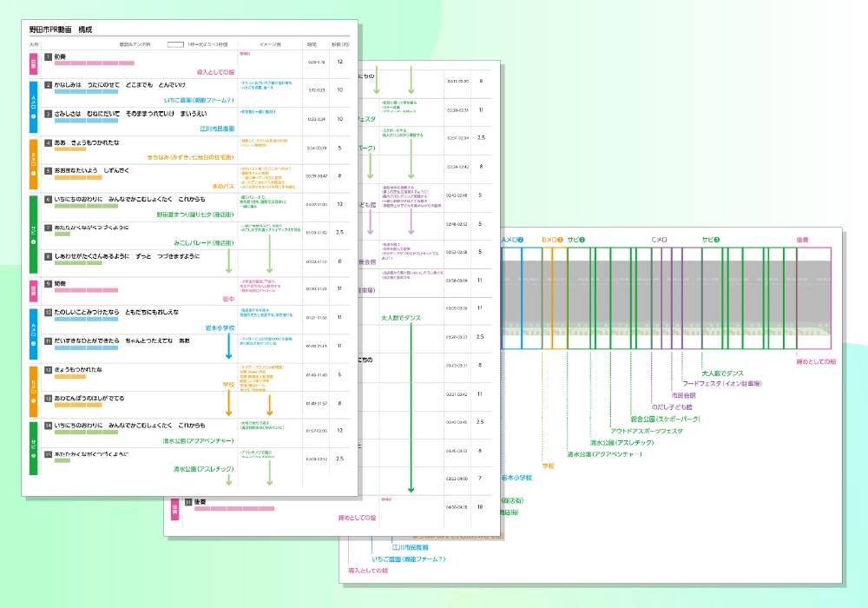The height and width of the screenshot is (608, 868).
Task: Click the 市民会館 label under the timeline
Action: click(x=684, y=394)
